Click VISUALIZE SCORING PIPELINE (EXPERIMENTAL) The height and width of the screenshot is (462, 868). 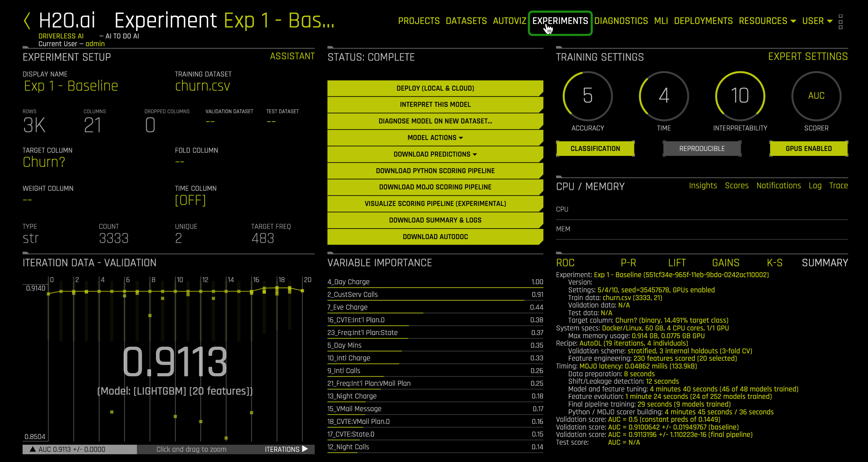435,203
